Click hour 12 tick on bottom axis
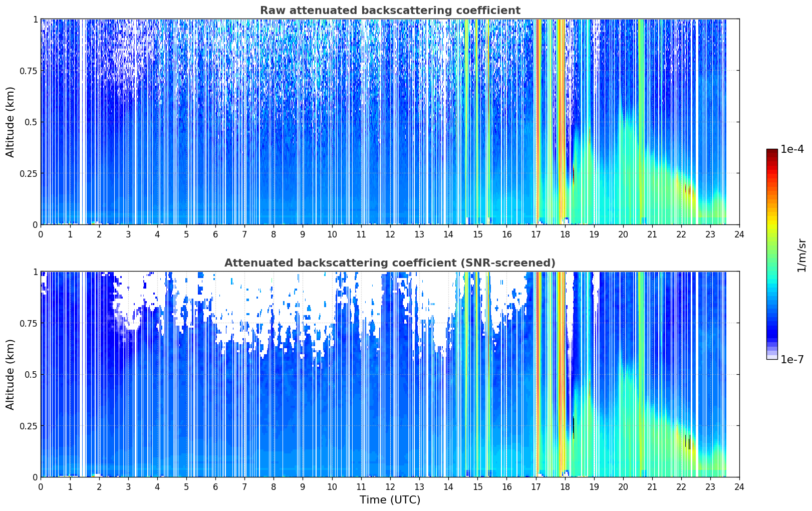The height and width of the screenshot is (511, 812). tap(390, 487)
